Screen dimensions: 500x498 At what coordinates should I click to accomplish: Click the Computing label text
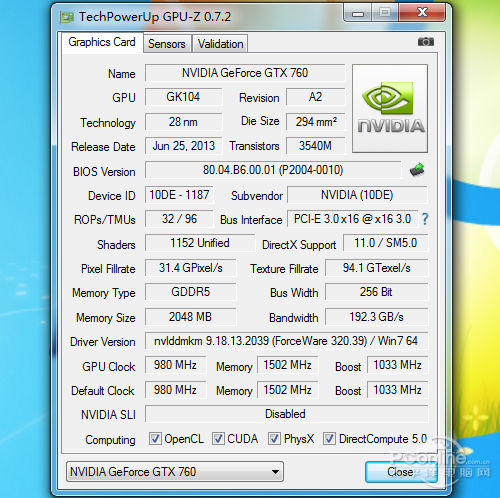(110, 440)
